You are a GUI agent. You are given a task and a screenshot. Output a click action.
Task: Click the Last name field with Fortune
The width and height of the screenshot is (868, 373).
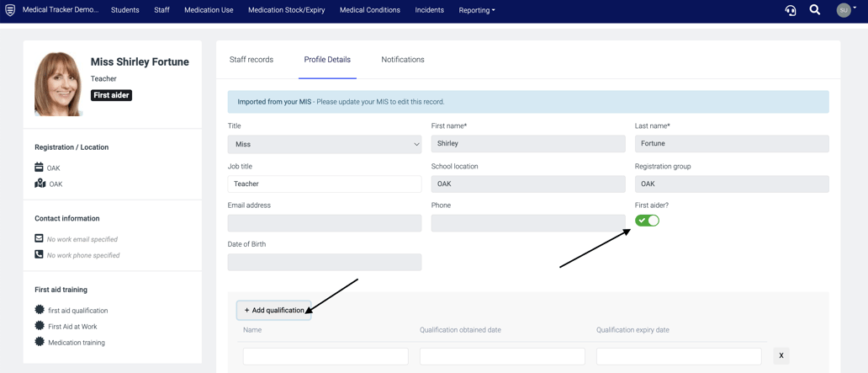click(x=732, y=144)
